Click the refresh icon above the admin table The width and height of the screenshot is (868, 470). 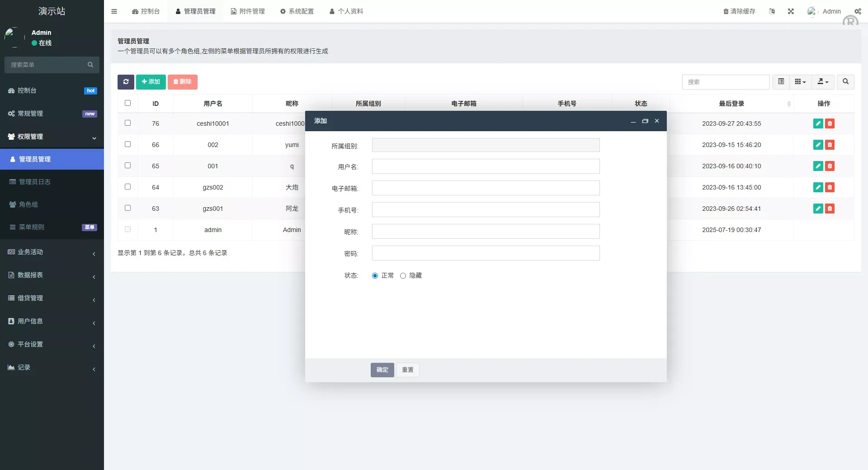pyautogui.click(x=126, y=82)
